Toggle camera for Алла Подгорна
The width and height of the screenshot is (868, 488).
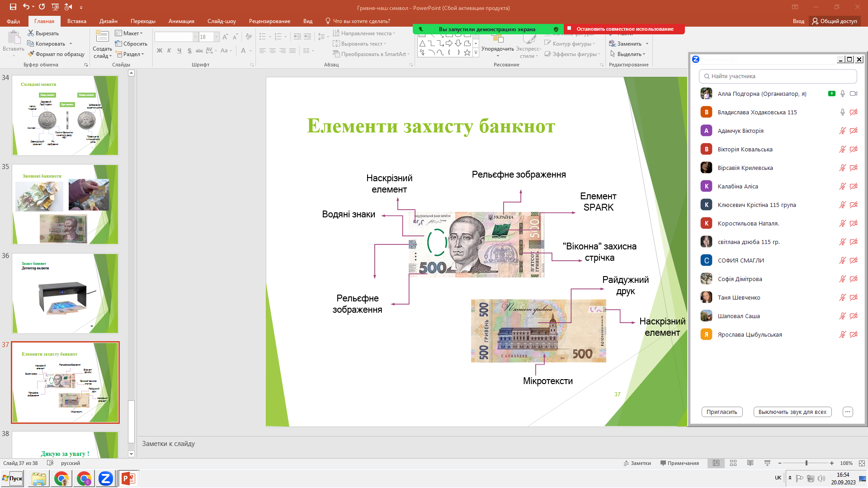click(x=854, y=94)
